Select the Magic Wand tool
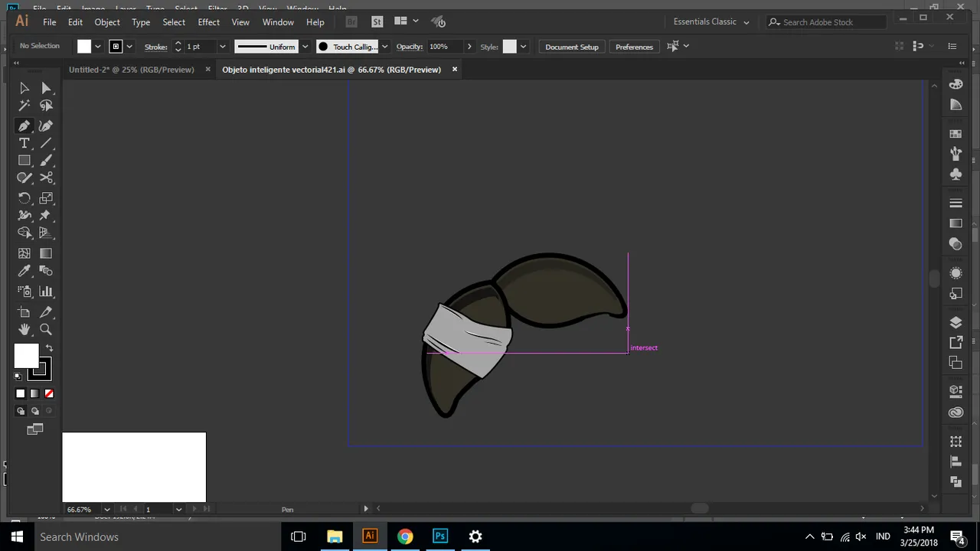The image size is (980, 551). pyautogui.click(x=24, y=106)
